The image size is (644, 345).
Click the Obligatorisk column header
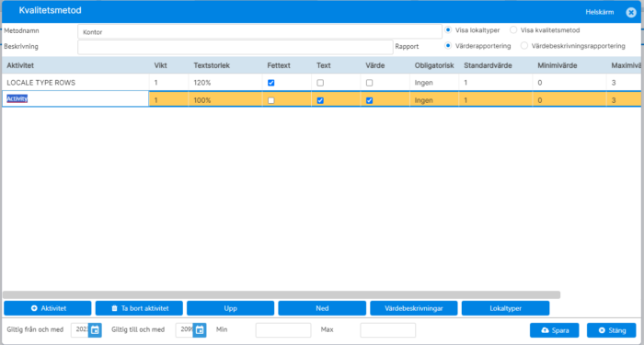[434, 65]
